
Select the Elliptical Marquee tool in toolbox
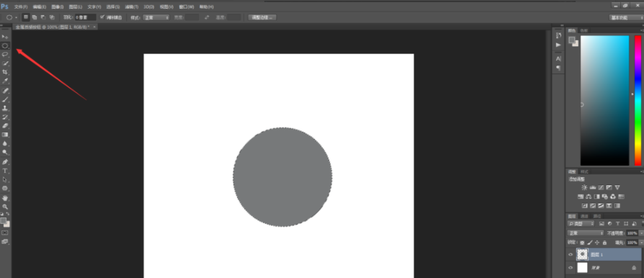5,45
